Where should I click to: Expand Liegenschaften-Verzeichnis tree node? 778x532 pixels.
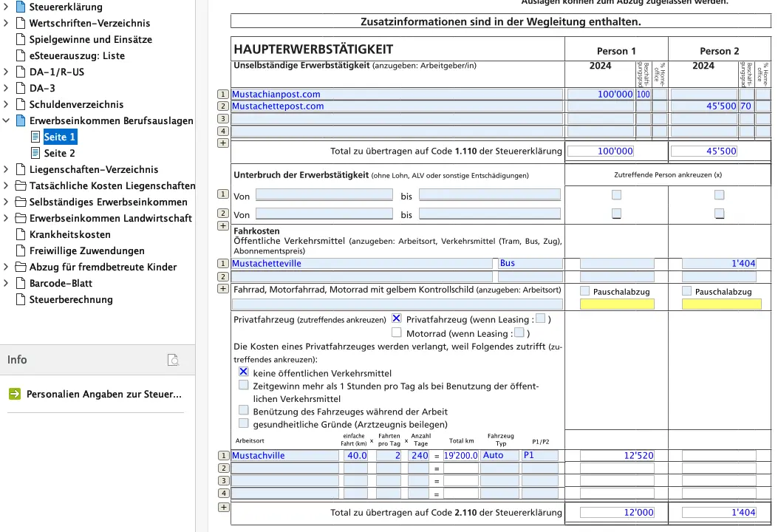[7, 169]
